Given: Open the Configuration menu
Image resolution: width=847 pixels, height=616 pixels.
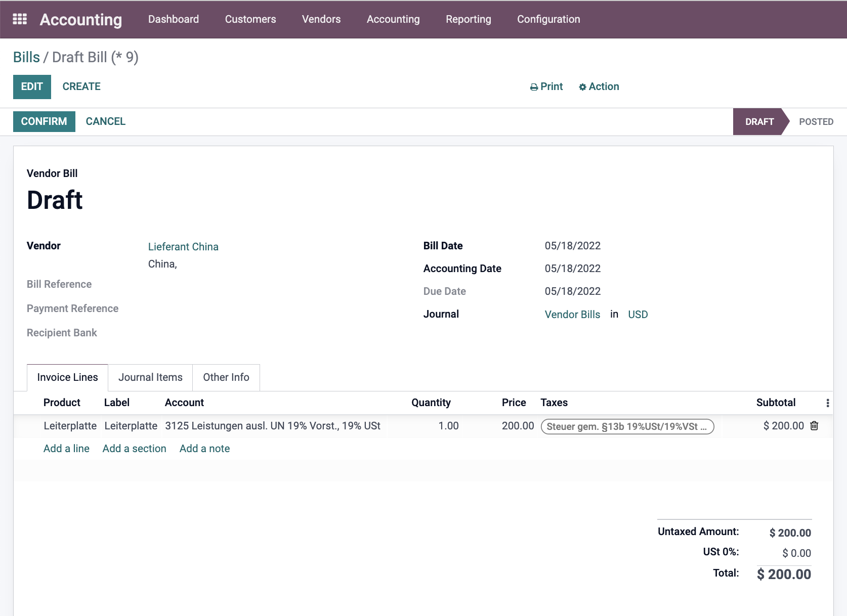Looking at the screenshot, I should pyautogui.click(x=548, y=19).
